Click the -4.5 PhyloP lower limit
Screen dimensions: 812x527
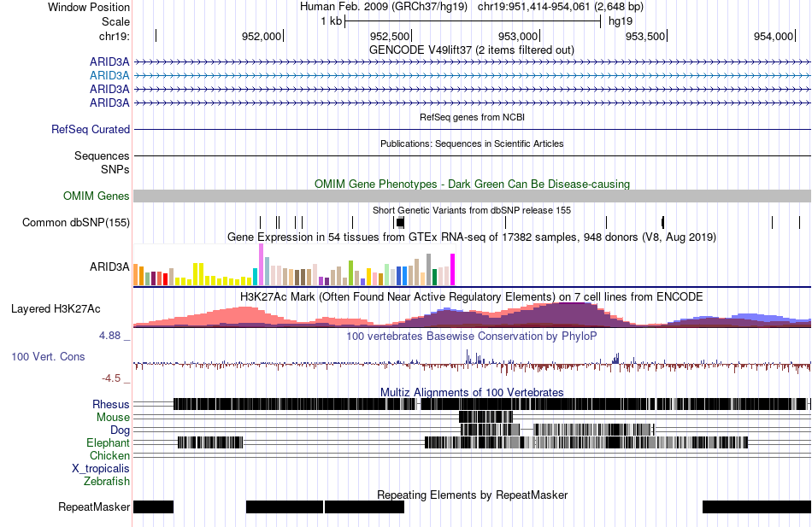point(111,378)
